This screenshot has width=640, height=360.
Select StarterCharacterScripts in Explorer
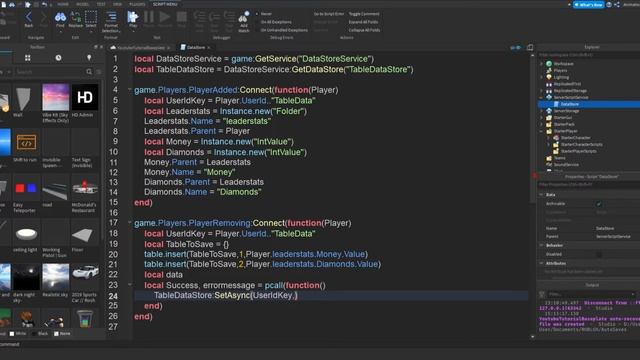[581, 144]
